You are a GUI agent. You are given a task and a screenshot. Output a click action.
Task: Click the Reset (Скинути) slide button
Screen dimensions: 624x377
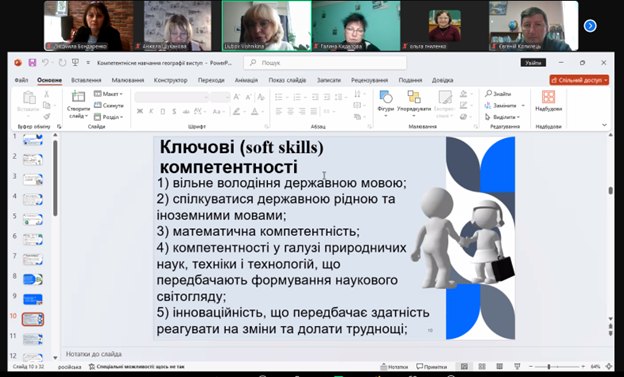click(109, 105)
